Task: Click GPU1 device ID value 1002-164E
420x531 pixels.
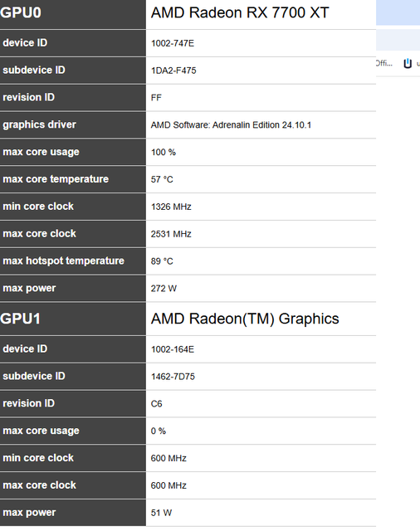Action: pos(173,349)
